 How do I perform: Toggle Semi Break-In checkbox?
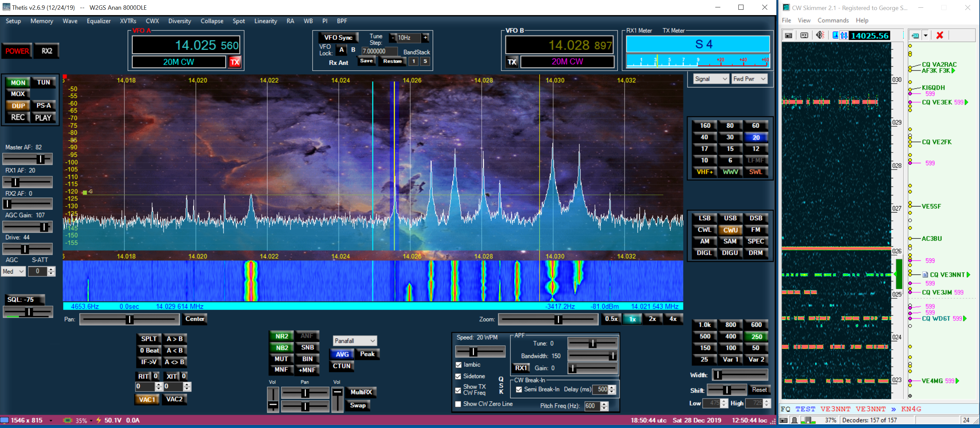tap(519, 389)
